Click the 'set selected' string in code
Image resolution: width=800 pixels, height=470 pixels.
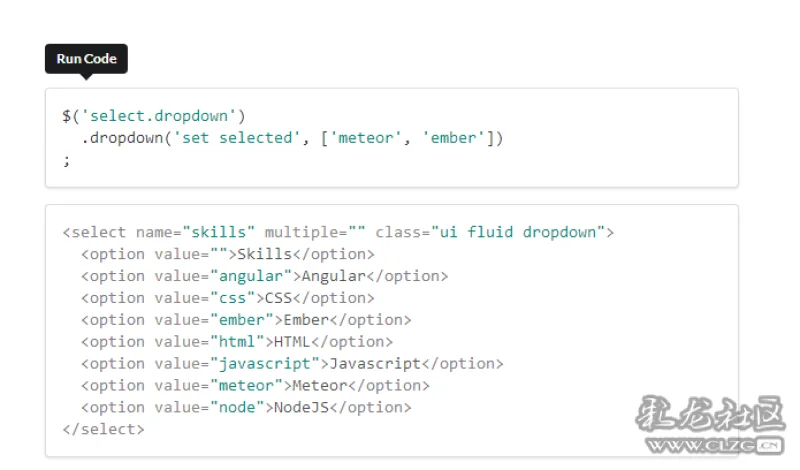(x=237, y=138)
